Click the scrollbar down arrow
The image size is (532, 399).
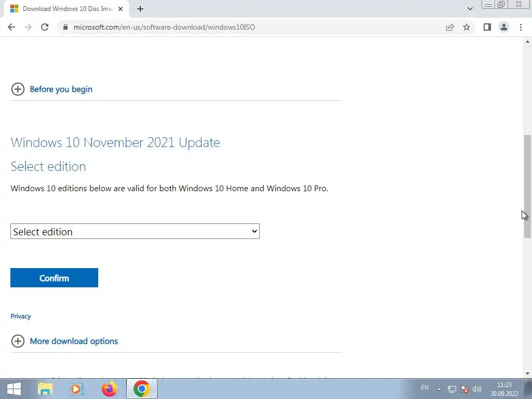[527, 374]
